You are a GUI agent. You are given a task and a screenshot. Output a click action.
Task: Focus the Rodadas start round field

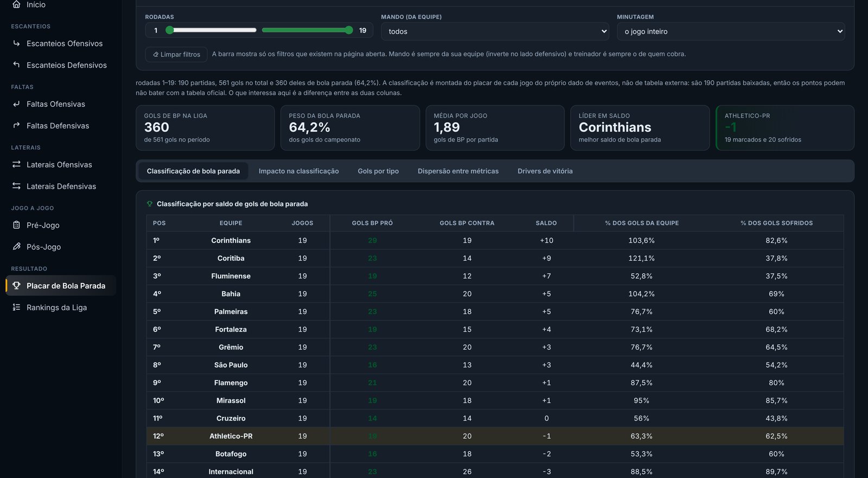(x=156, y=30)
